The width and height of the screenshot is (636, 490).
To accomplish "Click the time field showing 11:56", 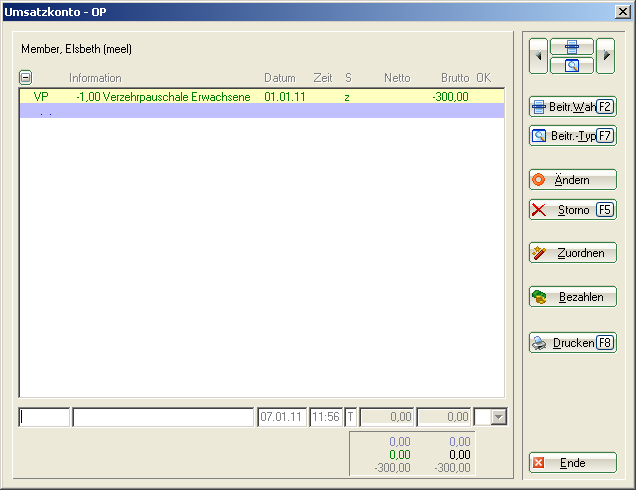I will tap(326, 417).
